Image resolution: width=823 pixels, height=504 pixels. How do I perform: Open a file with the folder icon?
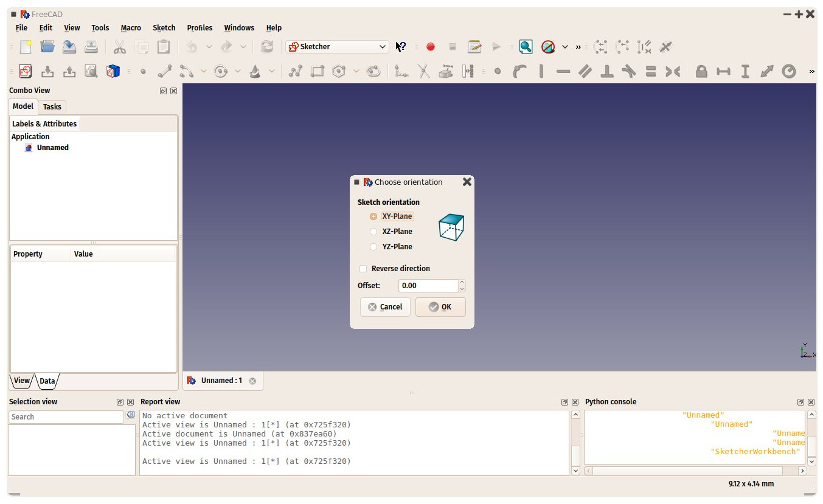[x=47, y=47]
